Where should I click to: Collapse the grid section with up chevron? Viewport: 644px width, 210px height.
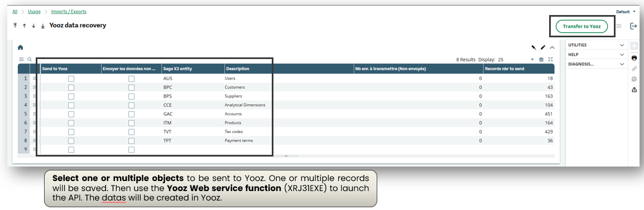(552, 47)
